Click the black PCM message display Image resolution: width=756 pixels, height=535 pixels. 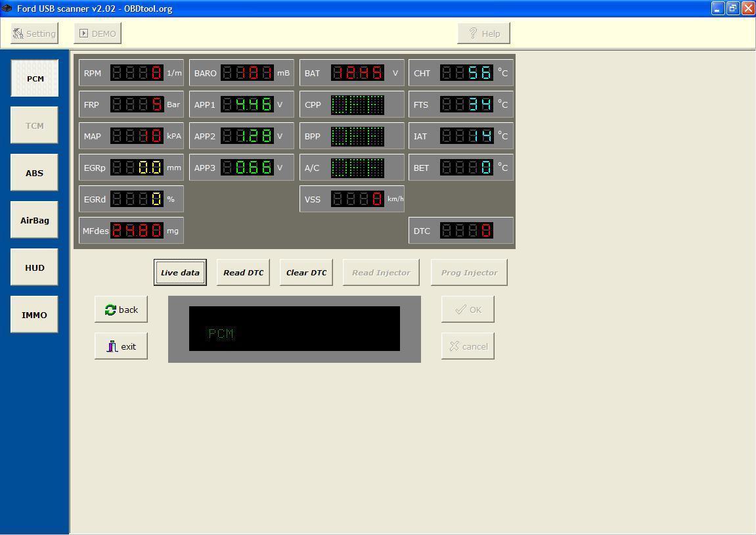(295, 329)
